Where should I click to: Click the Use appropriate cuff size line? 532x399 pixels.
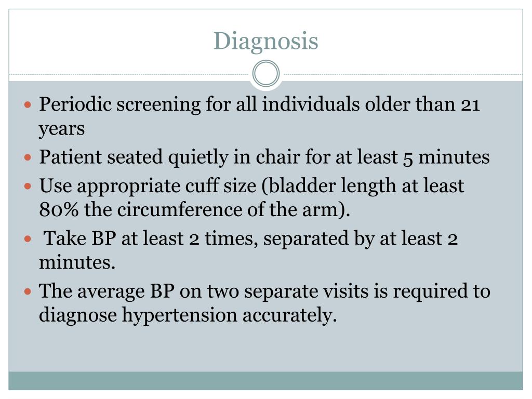click(x=251, y=186)
